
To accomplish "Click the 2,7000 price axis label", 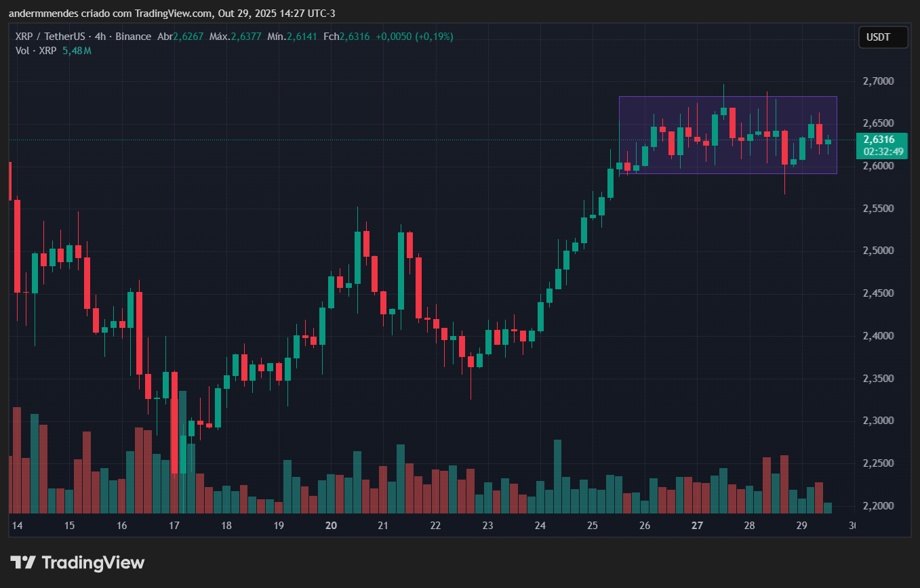I will (x=878, y=81).
